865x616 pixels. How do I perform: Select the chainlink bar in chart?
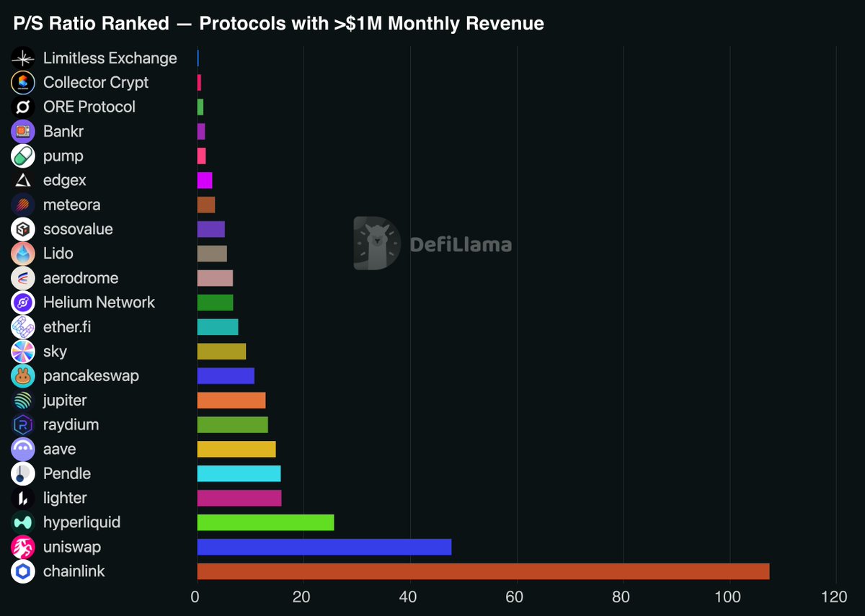483,571
